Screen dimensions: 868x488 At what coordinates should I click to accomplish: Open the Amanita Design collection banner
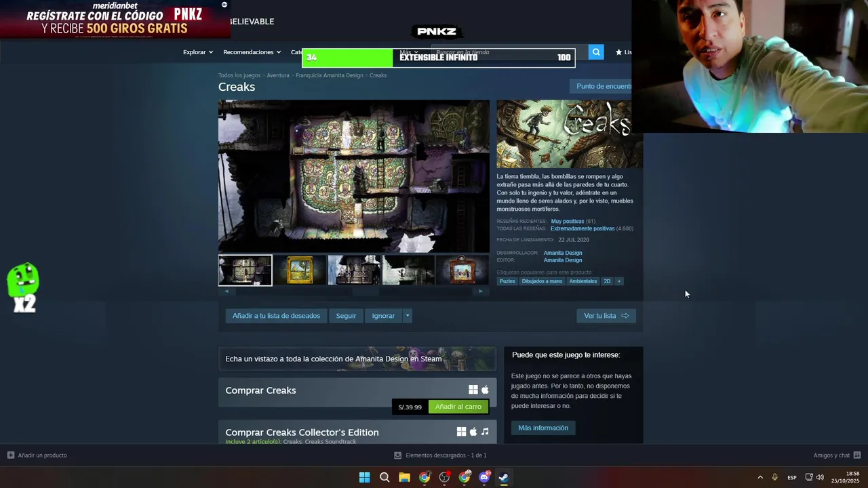357,359
